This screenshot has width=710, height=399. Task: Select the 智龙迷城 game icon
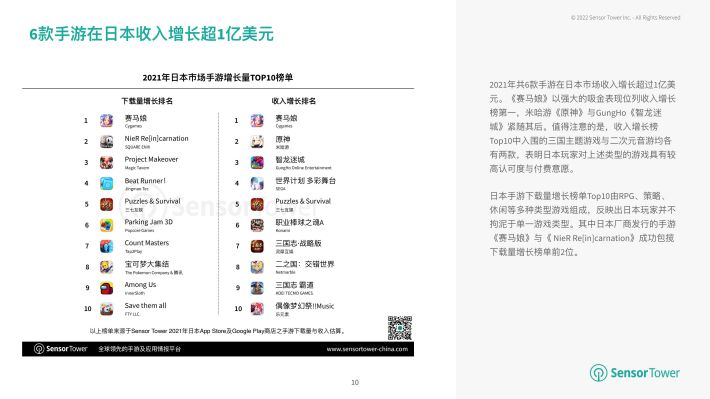257,163
